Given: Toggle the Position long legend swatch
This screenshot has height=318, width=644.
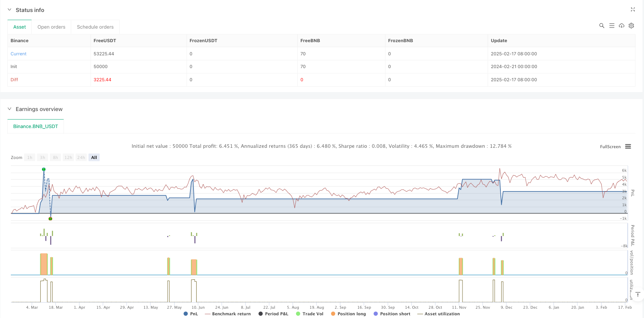Looking at the screenshot, I should pos(333,314).
